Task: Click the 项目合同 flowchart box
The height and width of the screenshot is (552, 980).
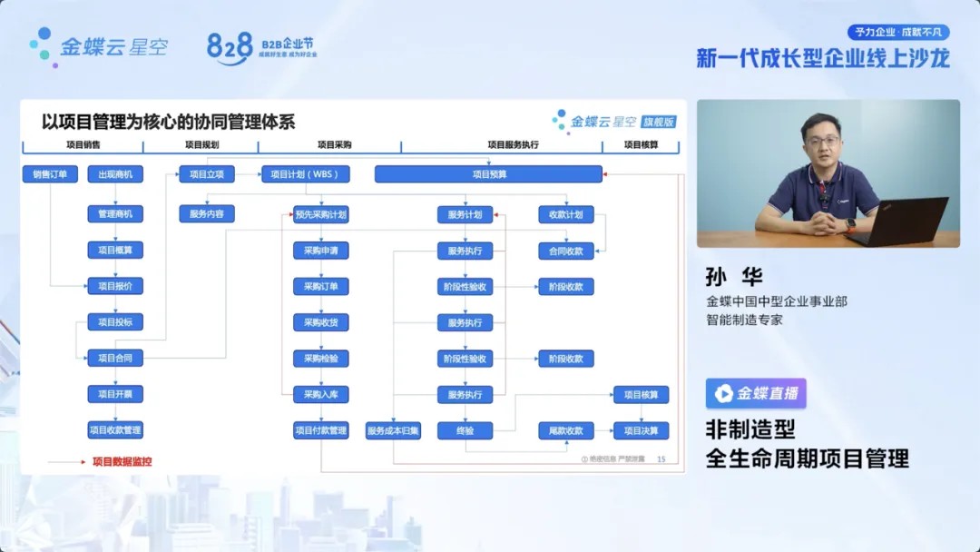Action: [115, 359]
